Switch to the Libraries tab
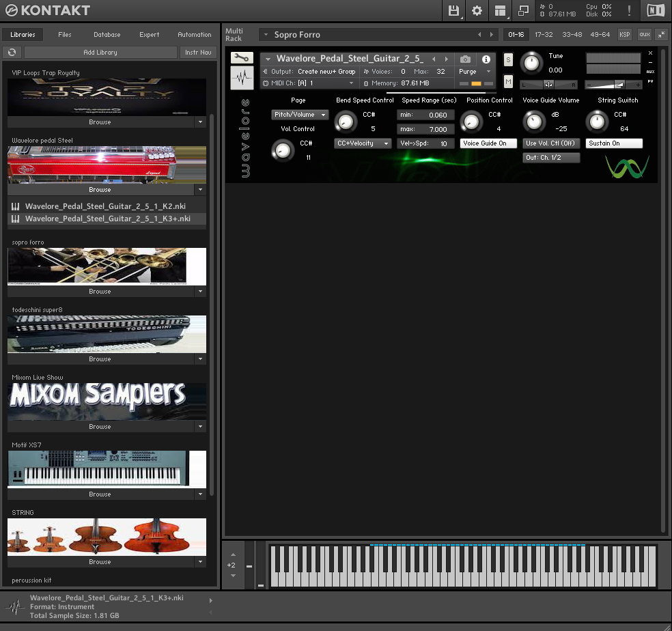Screen dimensions: 672x631 click(x=23, y=35)
